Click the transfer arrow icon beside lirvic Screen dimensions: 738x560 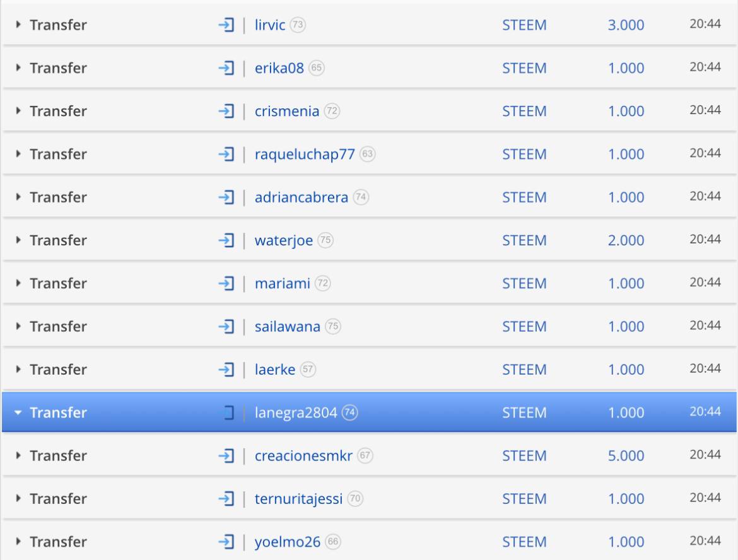tap(226, 25)
